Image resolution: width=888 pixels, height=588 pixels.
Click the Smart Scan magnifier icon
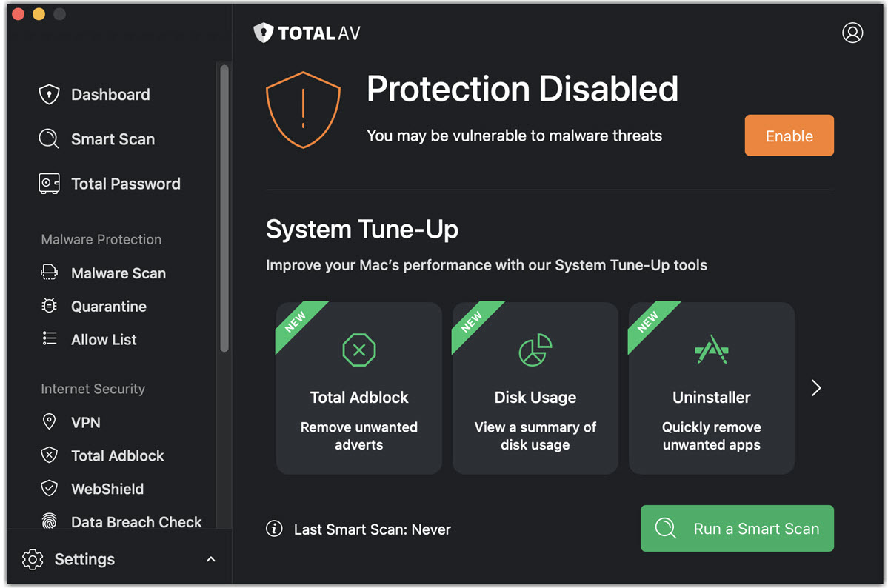pyautogui.click(x=49, y=139)
